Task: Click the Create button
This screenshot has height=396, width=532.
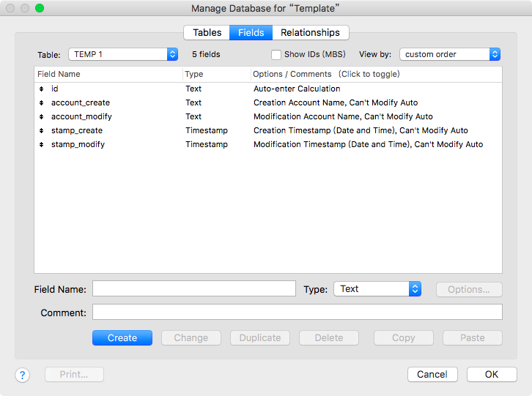Action: [122, 338]
